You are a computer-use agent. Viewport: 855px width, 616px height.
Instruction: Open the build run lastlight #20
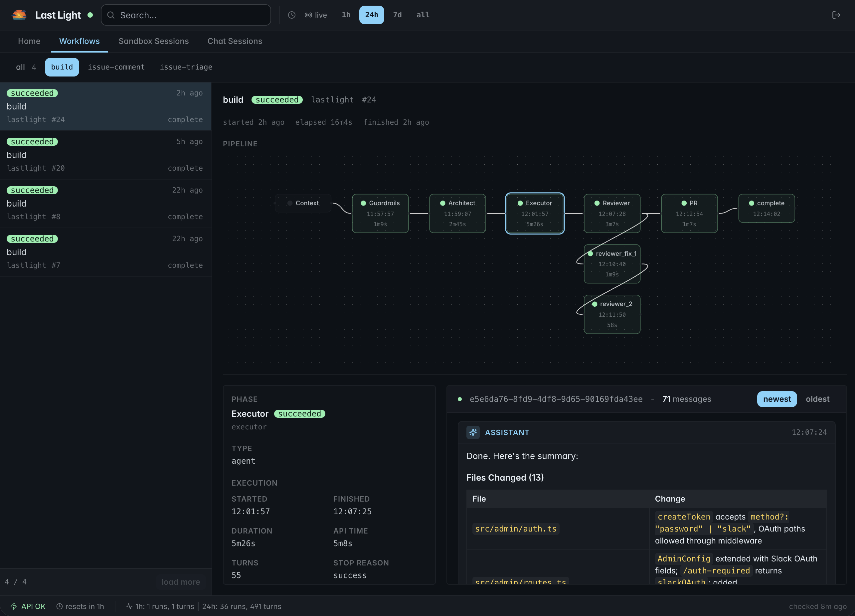click(x=105, y=155)
